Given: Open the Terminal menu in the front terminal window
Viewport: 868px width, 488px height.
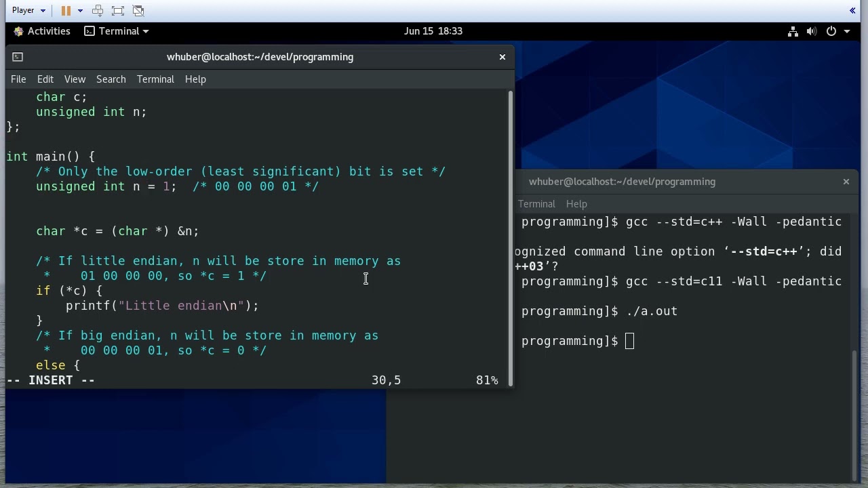Looking at the screenshot, I should pyautogui.click(x=155, y=79).
